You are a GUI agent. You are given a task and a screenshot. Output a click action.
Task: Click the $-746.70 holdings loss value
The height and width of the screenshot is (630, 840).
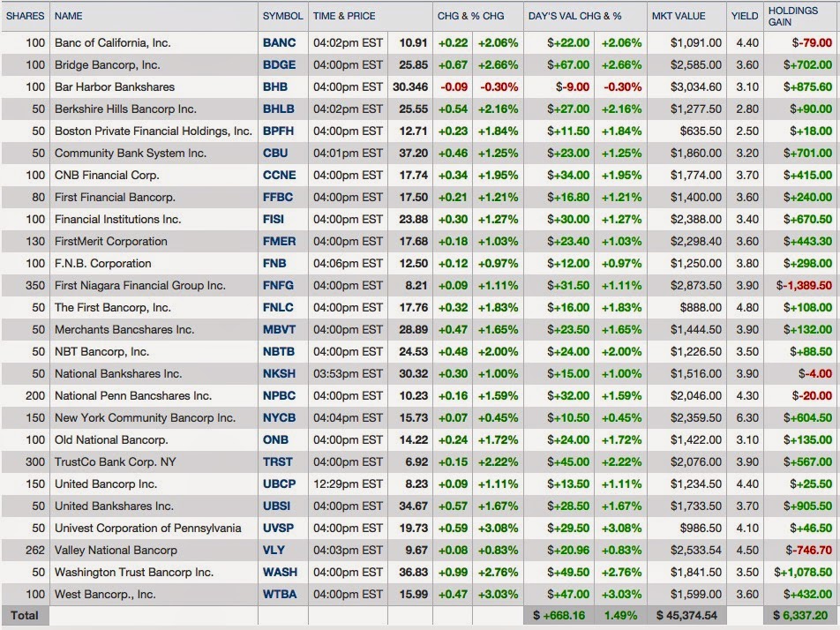809,550
